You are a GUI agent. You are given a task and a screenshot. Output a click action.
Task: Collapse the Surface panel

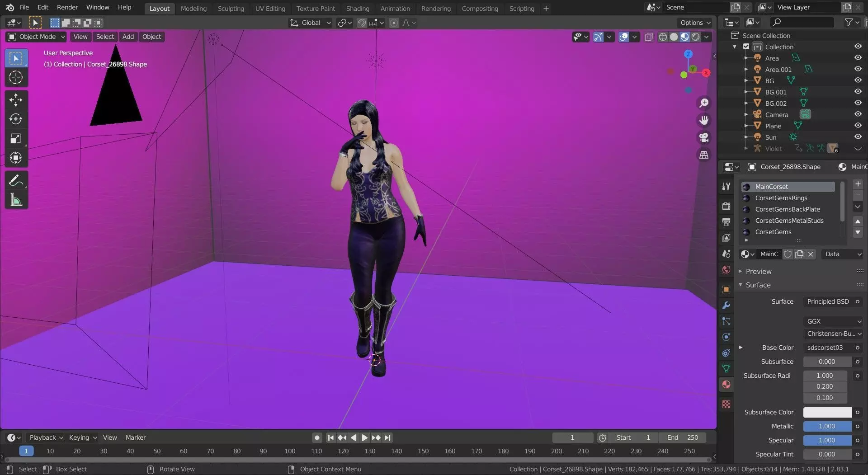point(758,285)
